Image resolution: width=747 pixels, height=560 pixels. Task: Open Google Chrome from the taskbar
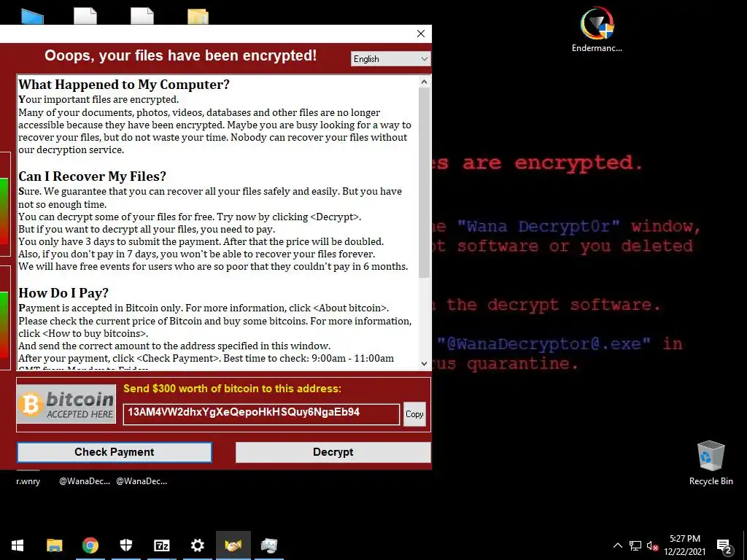[90, 545]
